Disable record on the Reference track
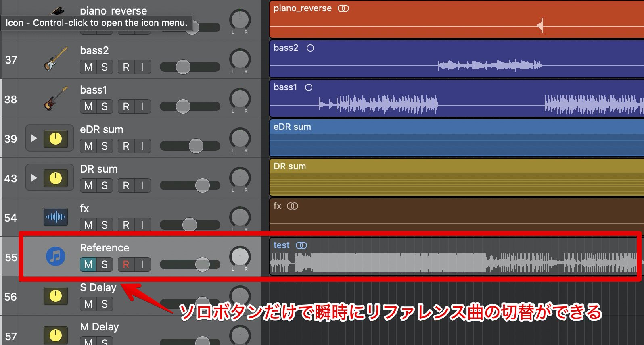 [x=126, y=264]
